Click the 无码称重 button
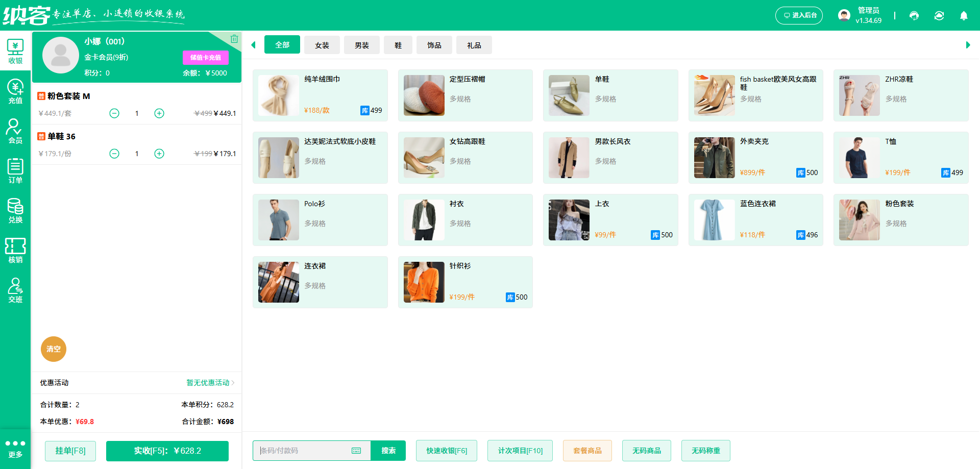Image resolution: width=980 pixels, height=469 pixels. click(x=706, y=451)
